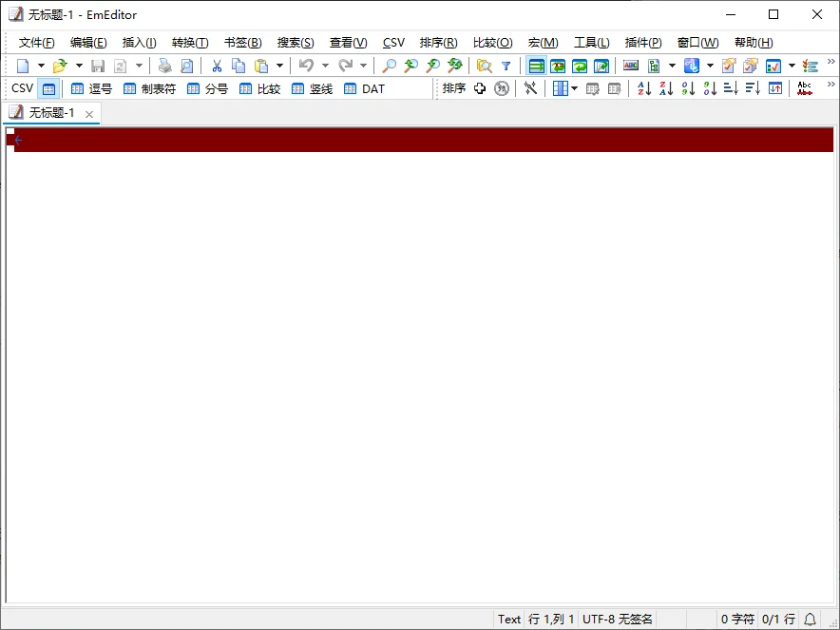The width and height of the screenshot is (840, 630).
Task: Click Text configuration in status bar
Action: pyautogui.click(x=509, y=620)
